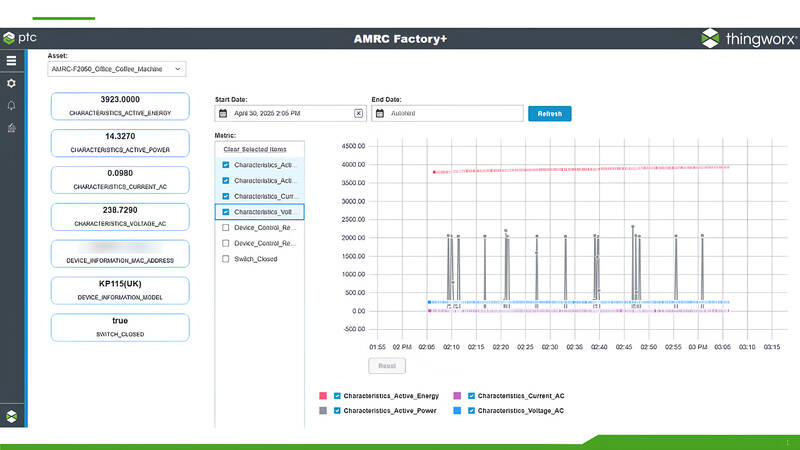Click the pink Active_Energy legend color swatch
Viewport: 800px width, 450px height.
(x=323, y=396)
